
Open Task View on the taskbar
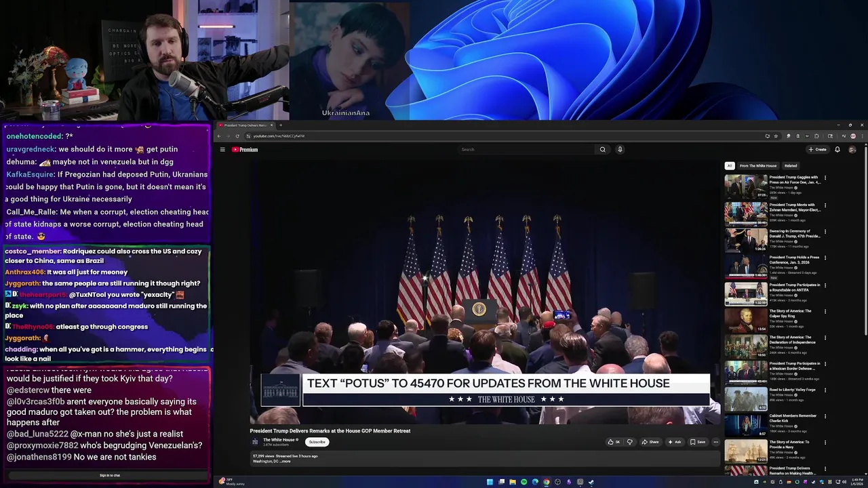click(501, 482)
